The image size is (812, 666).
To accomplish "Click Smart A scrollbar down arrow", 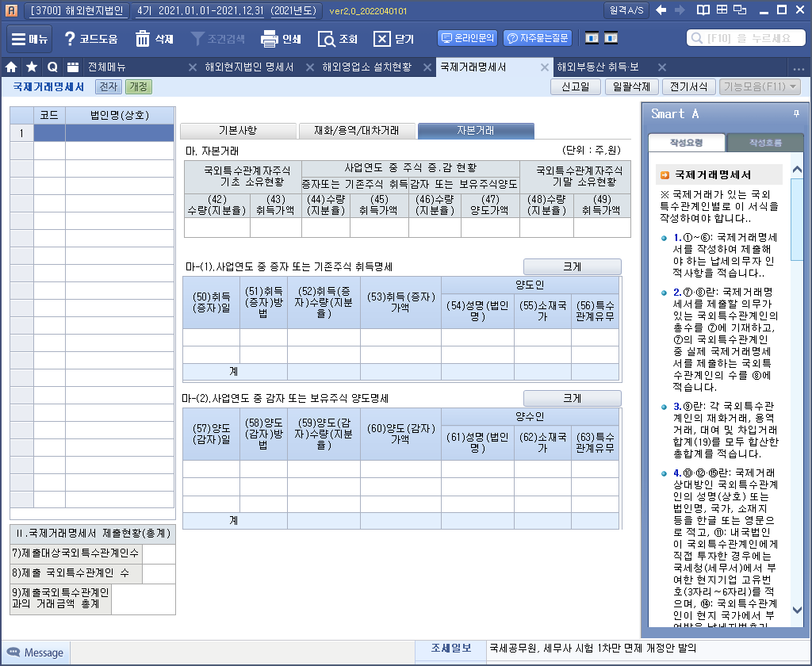I will pyautogui.click(x=797, y=610).
